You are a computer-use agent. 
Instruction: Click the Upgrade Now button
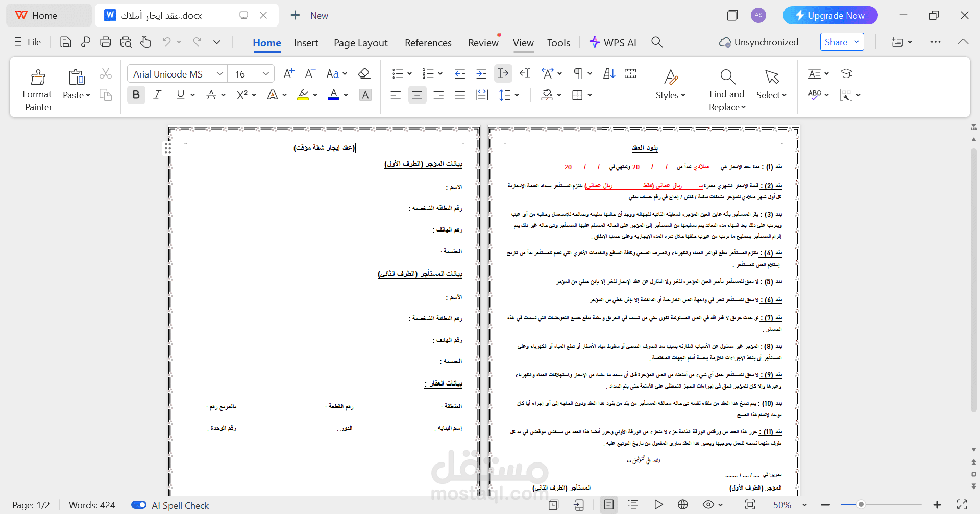830,15
